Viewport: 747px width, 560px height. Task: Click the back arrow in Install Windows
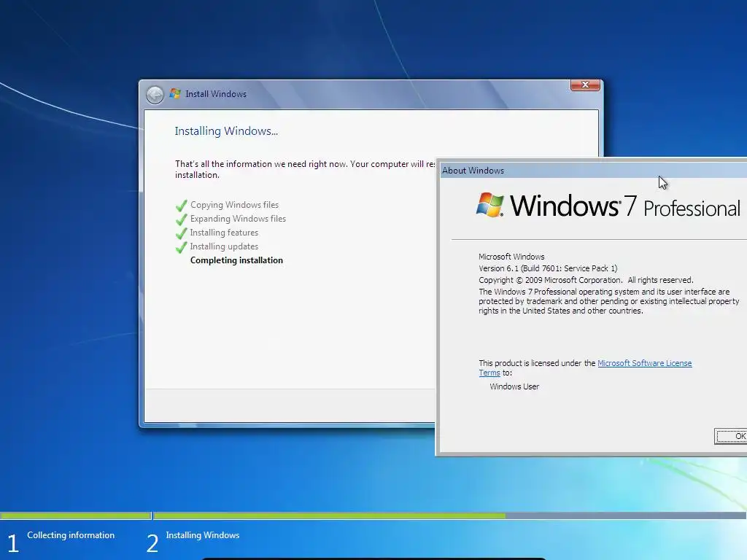point(155,95)
